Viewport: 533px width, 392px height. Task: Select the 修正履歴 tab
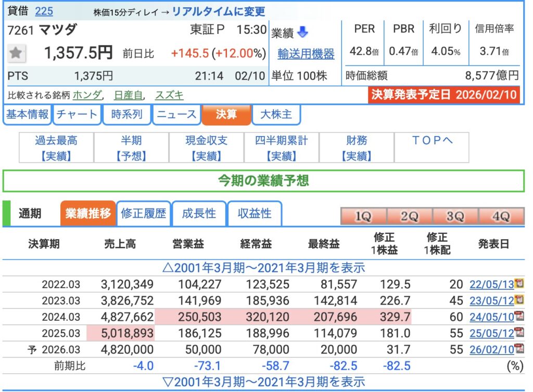click(x=144, y=213)
